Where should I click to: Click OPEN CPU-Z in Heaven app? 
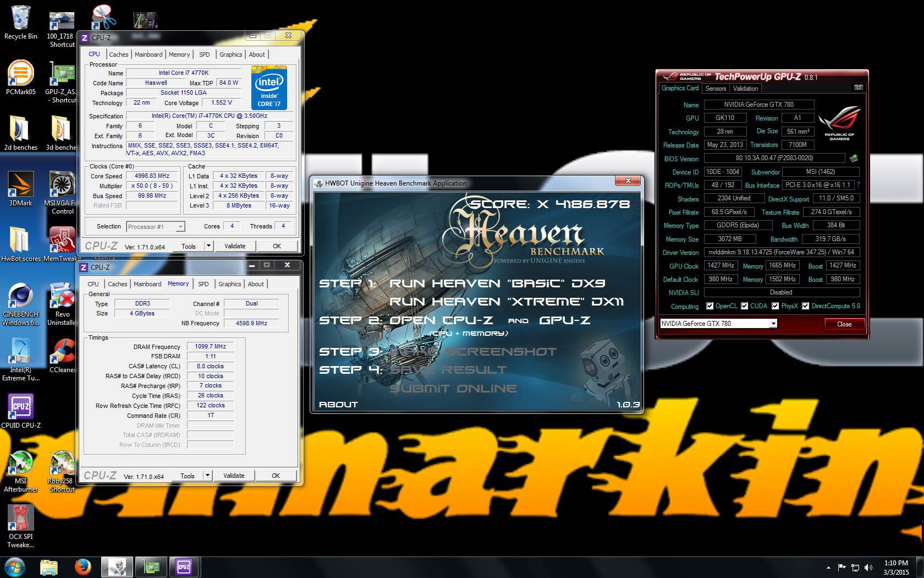[x=441, y=320]
